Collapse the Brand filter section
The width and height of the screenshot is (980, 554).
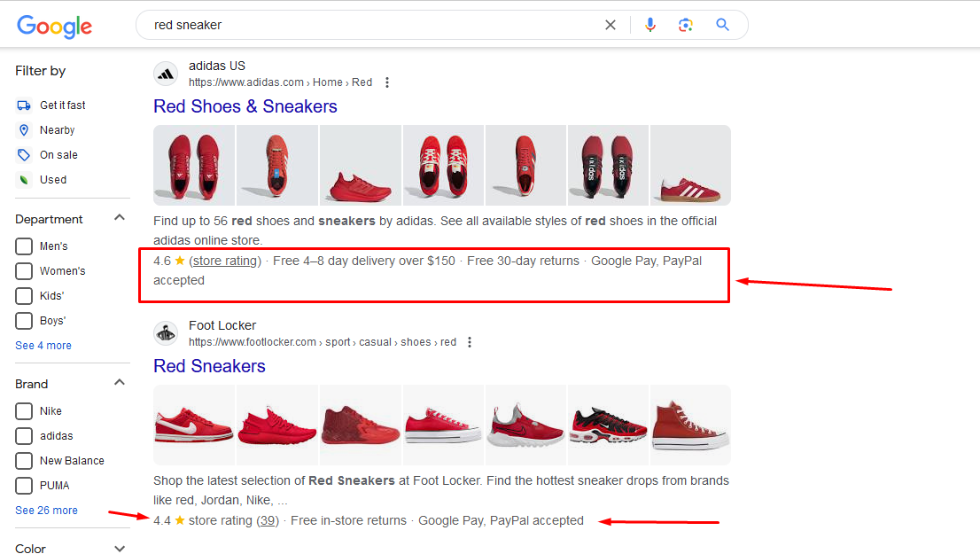(120, 383)
